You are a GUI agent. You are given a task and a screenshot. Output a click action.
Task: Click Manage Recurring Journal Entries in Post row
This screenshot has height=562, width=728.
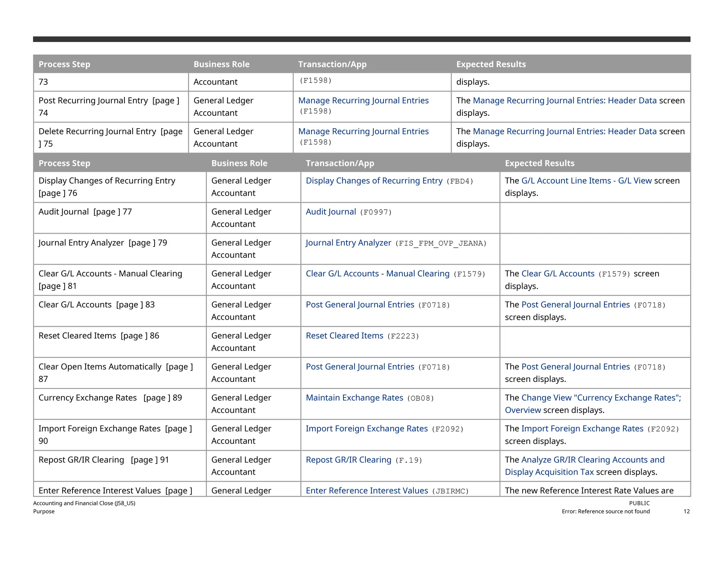[x=363, y=101]
